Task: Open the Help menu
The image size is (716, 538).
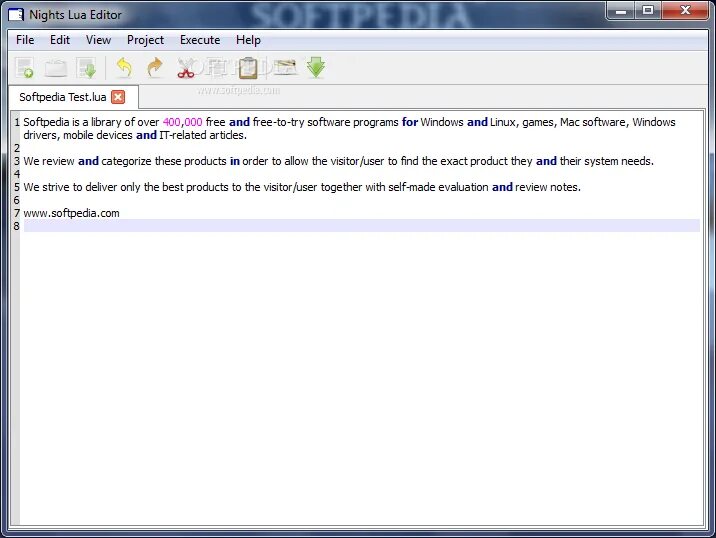Action: [x=248, y=40]
